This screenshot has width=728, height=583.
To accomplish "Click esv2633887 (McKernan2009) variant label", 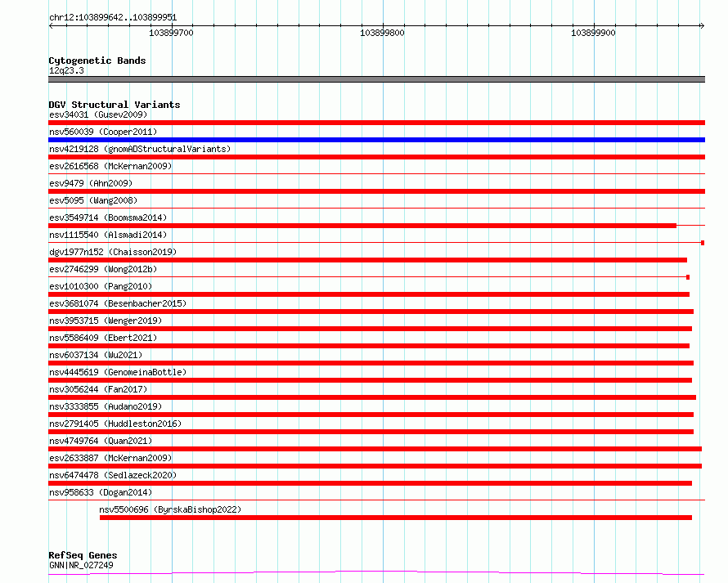I will click(x=110, y=458).
